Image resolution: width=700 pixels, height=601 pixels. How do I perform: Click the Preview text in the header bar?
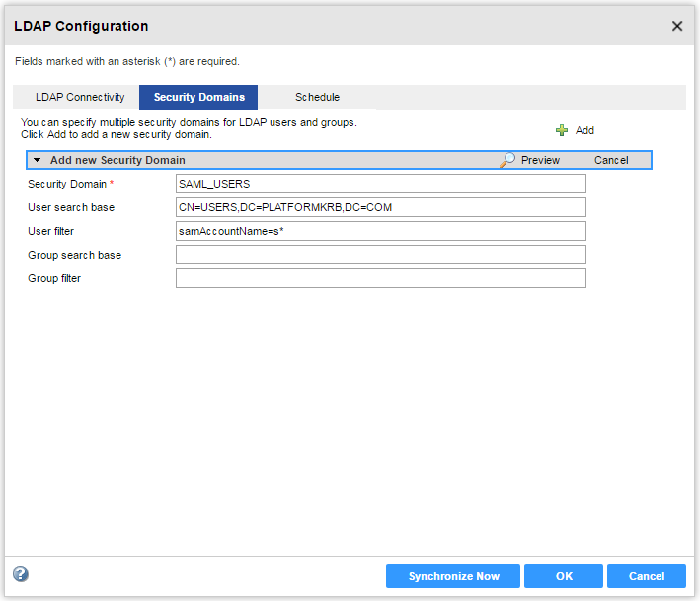pos(540,160)
